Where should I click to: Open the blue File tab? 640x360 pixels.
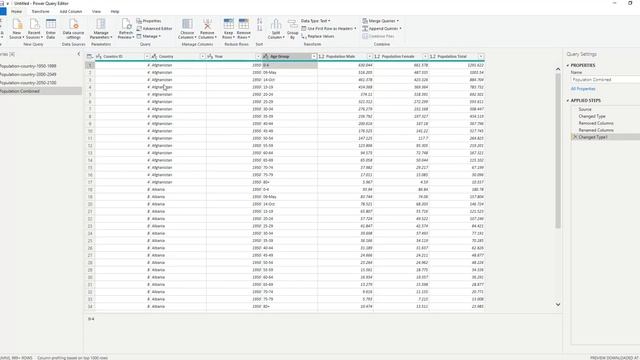click(x=3, y=11)
